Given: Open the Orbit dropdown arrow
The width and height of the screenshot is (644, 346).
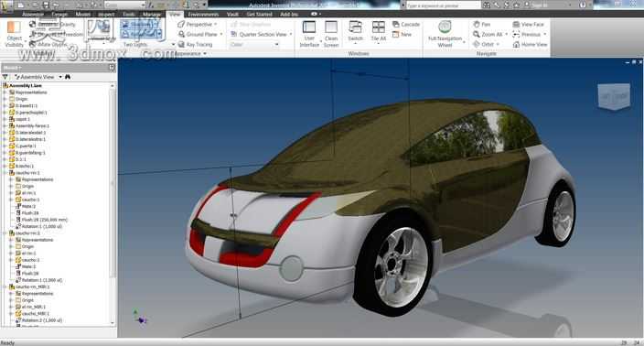Looking at the screenshot, I should [x=498, y=44].
